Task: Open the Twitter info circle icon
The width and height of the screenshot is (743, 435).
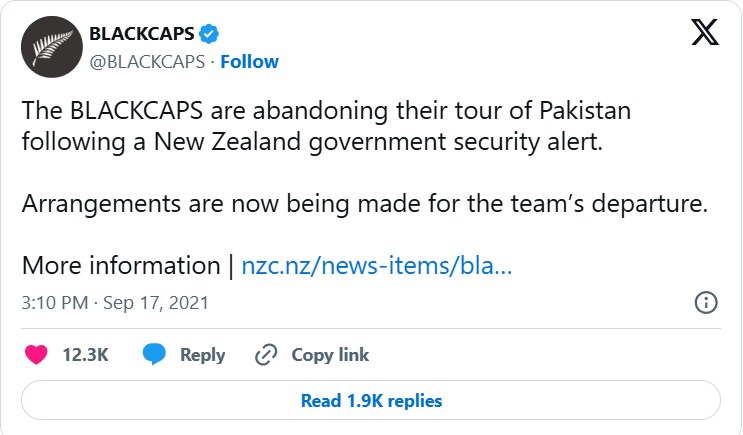Action: [x=705, y=302]
